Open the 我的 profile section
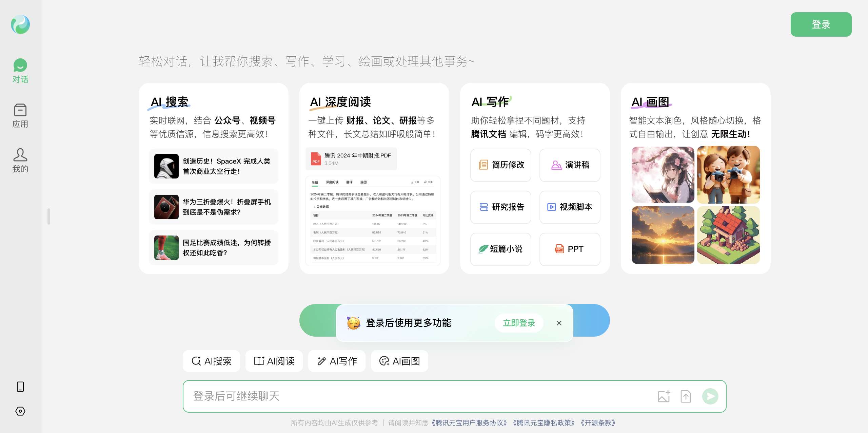 tap(20, 160)
